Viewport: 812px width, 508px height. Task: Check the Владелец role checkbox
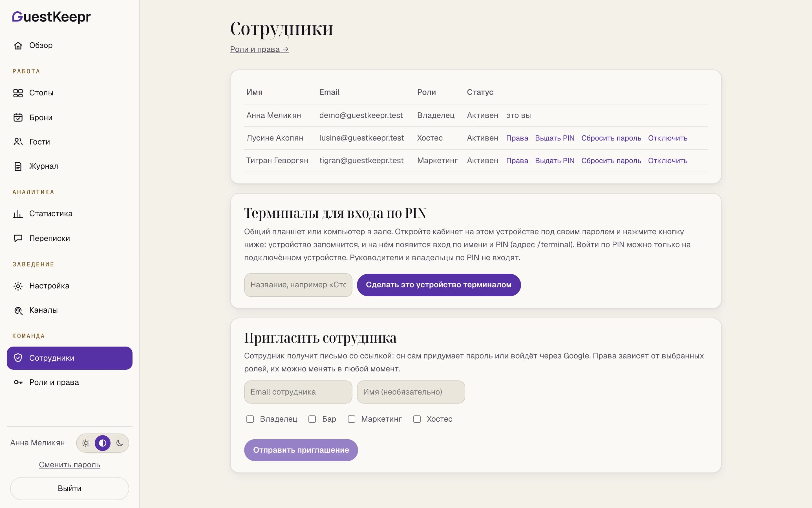pos(250,419)
